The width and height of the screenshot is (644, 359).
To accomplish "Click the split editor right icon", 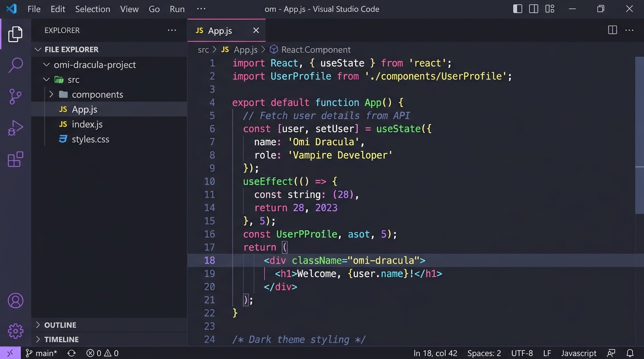I will point(612,30).
